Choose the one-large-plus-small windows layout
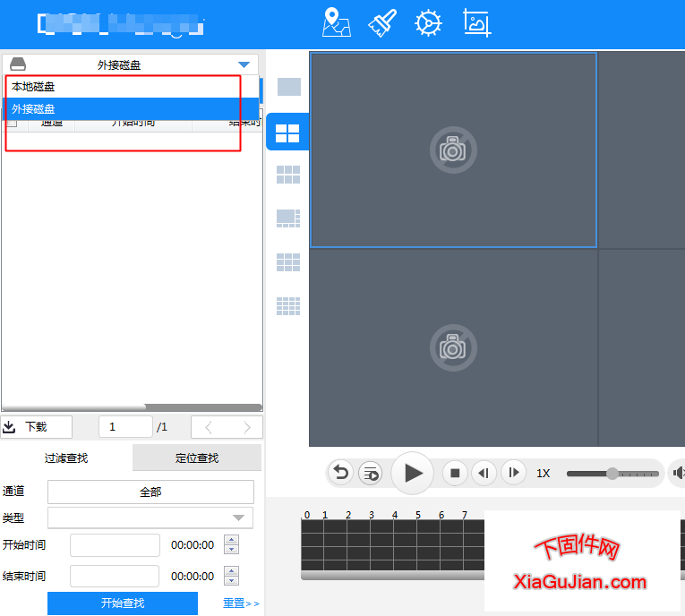 click(x=288, y=218)
